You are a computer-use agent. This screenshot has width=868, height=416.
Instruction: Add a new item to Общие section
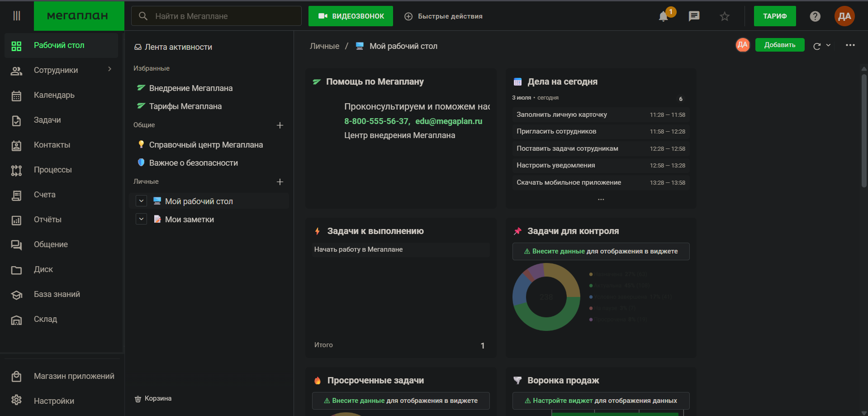[x=280, y=125]
